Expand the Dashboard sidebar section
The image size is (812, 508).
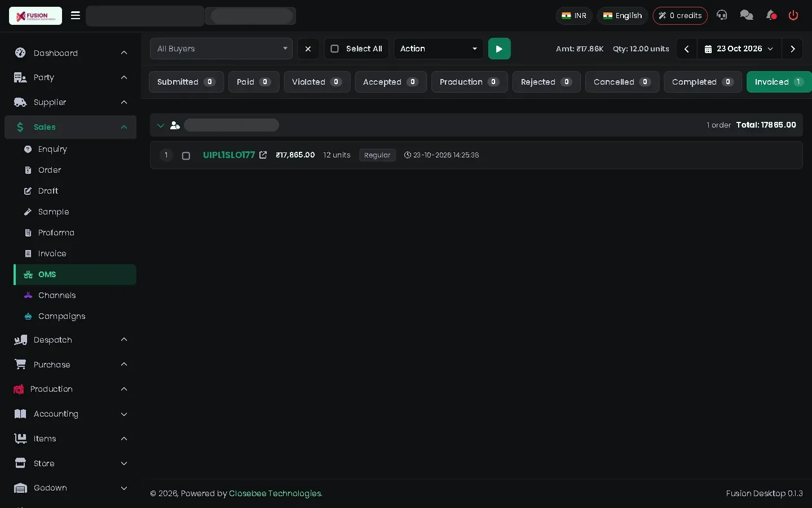tap(70, 52)
